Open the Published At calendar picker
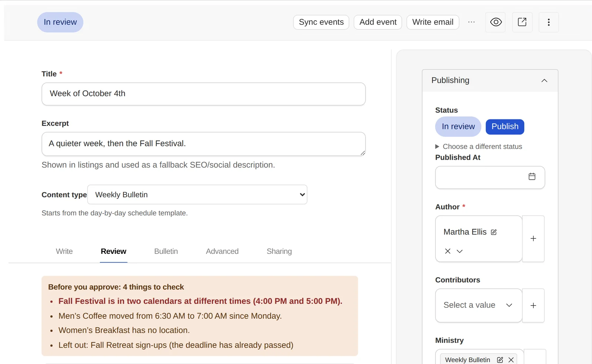This screenshot has height=364, width=592. (x=532, y=177)
